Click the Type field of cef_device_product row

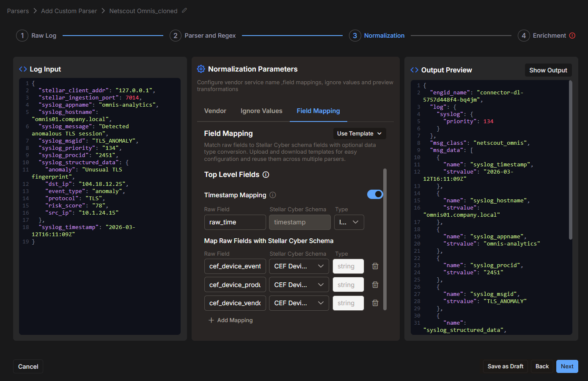(348, 285)
